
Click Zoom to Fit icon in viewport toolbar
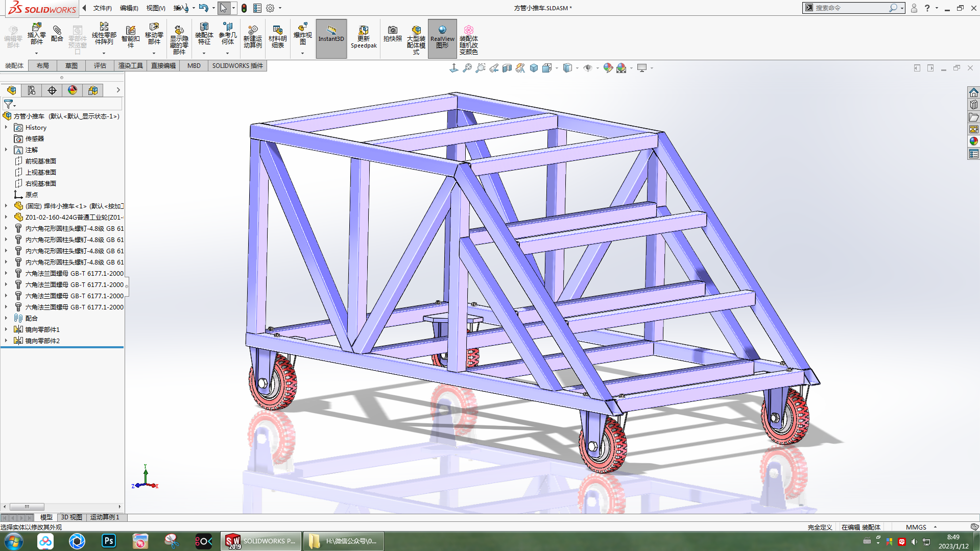click(x=467, y=68)
